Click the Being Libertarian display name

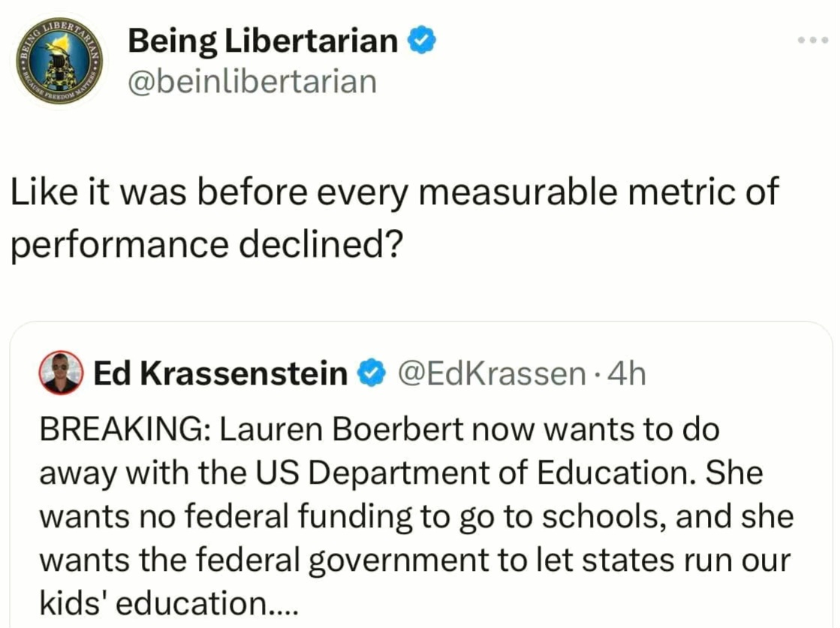pos(263,41)
